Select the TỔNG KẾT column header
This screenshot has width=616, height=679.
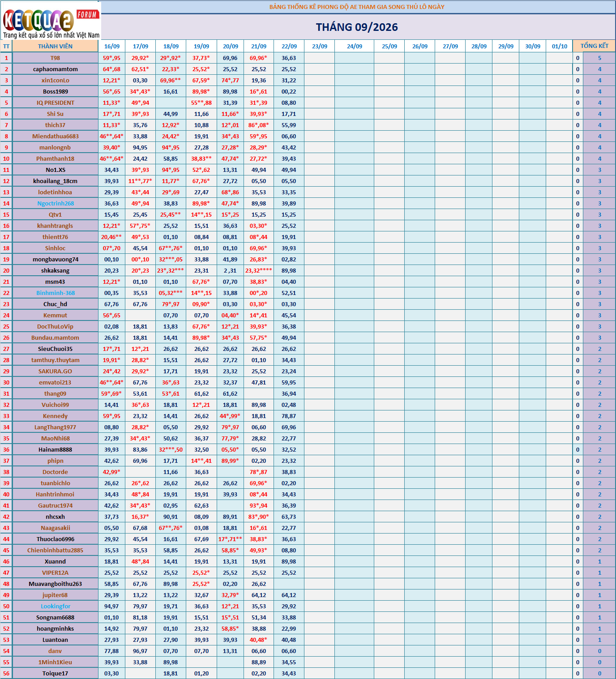click(x=594, y=46)
